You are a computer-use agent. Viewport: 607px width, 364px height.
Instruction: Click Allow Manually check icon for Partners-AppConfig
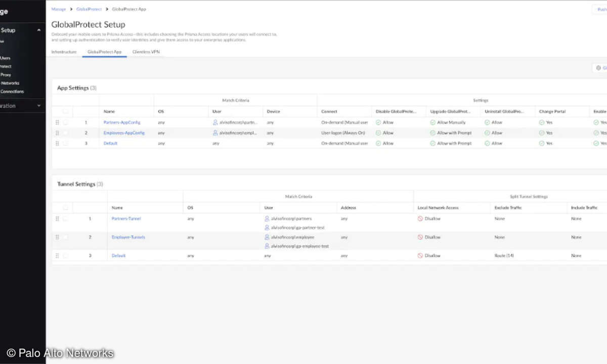click(433, 122)
